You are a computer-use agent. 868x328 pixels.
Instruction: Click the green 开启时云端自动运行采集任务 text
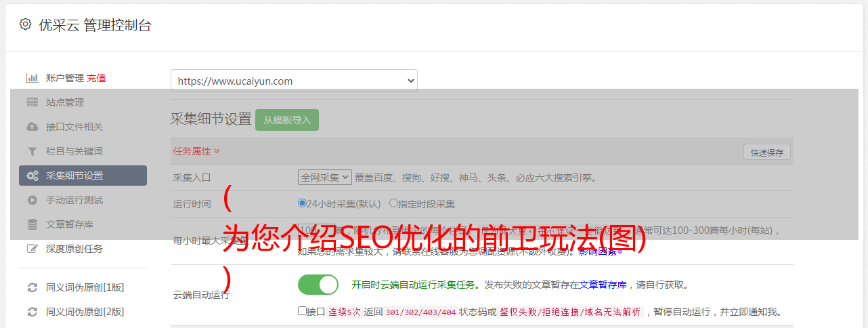pos(412,285)
